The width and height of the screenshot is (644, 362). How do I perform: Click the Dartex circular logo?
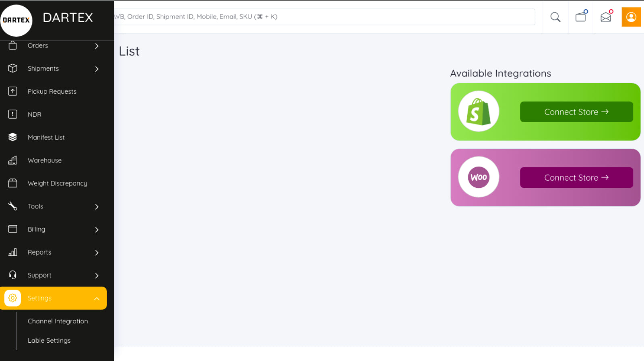(x=16, y=20)
